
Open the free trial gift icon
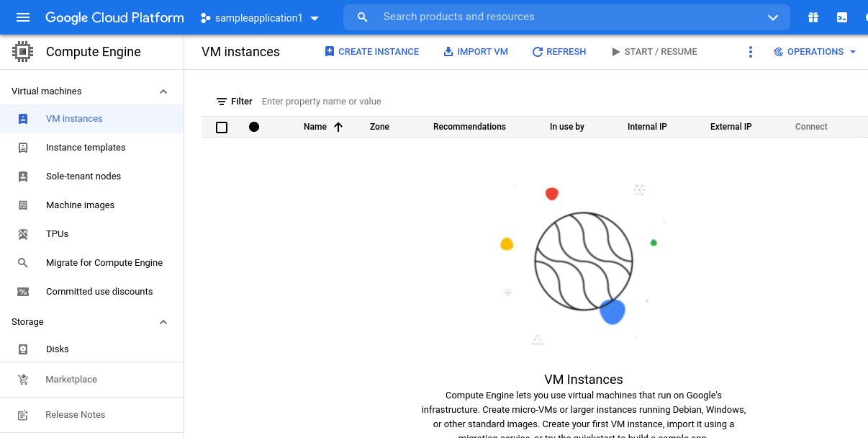[813, 17]
